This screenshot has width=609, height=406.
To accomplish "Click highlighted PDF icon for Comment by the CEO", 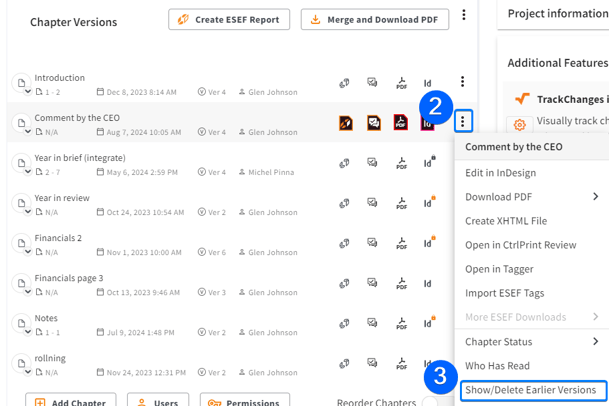I will pos(401,123).
